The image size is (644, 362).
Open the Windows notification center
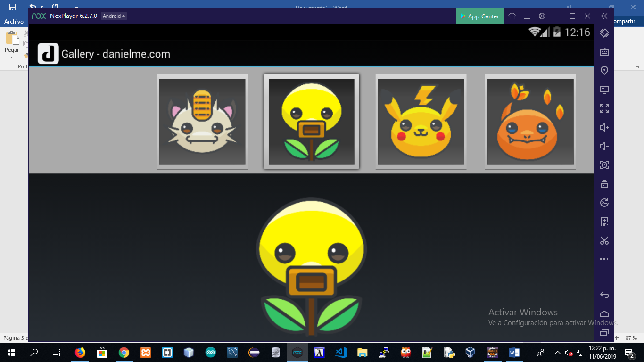tap(629, 353)
